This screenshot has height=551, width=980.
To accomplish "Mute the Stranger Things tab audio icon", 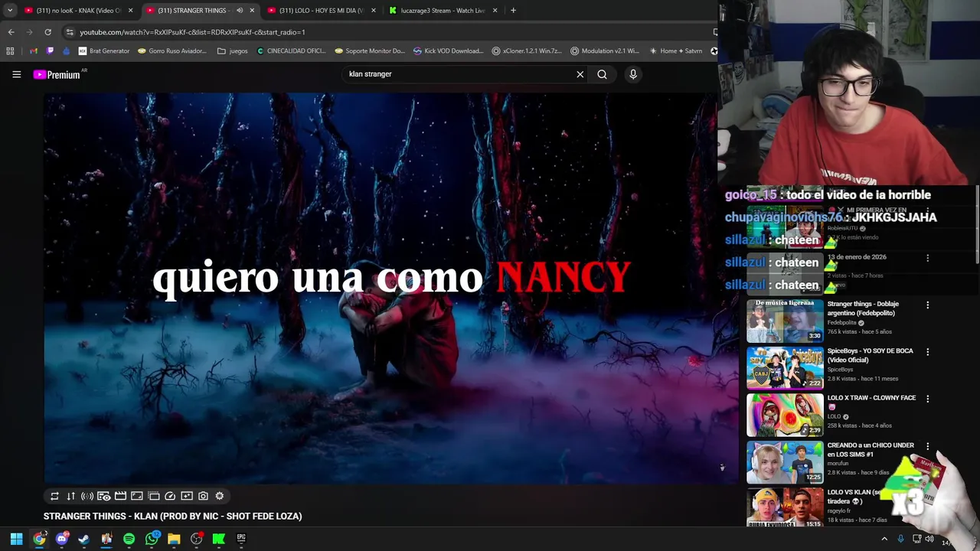I will [x=240, y=11].
